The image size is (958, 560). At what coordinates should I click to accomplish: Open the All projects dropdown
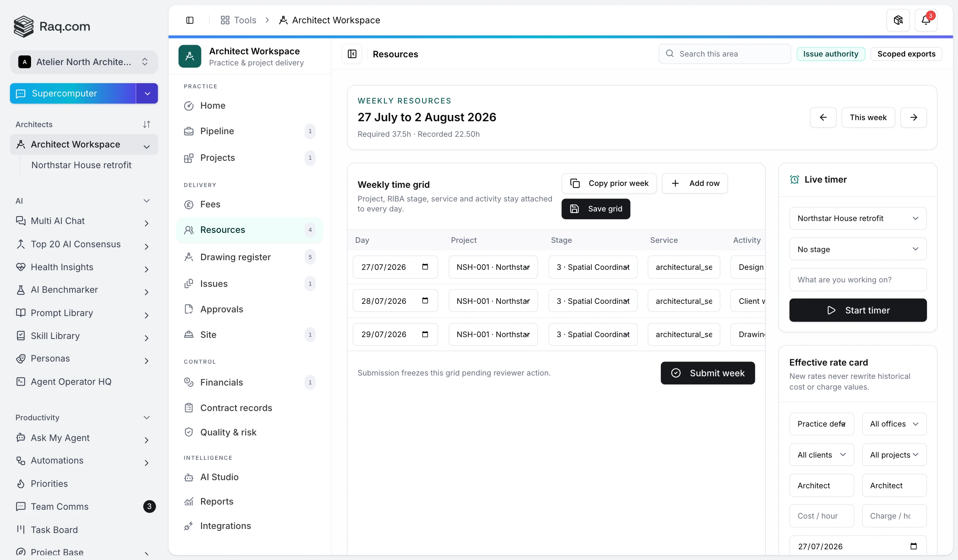click(894, 455)
